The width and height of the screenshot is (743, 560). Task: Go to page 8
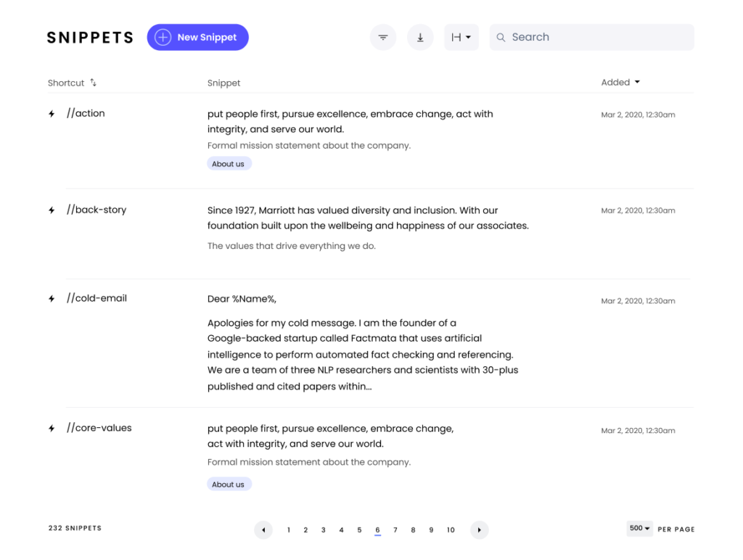pyautogui.click(x=413, y=530)
